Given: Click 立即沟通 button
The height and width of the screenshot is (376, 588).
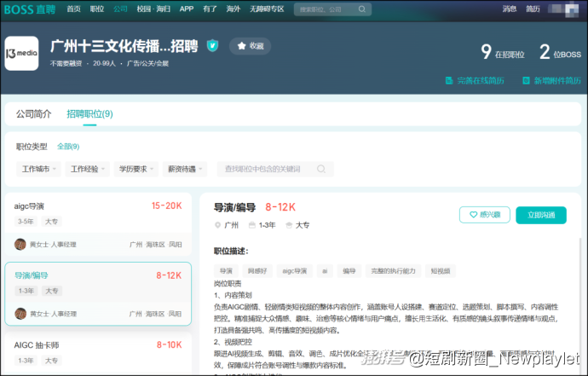Looking at the screenshot, I should pyautogui.click(x=541, y=215).
